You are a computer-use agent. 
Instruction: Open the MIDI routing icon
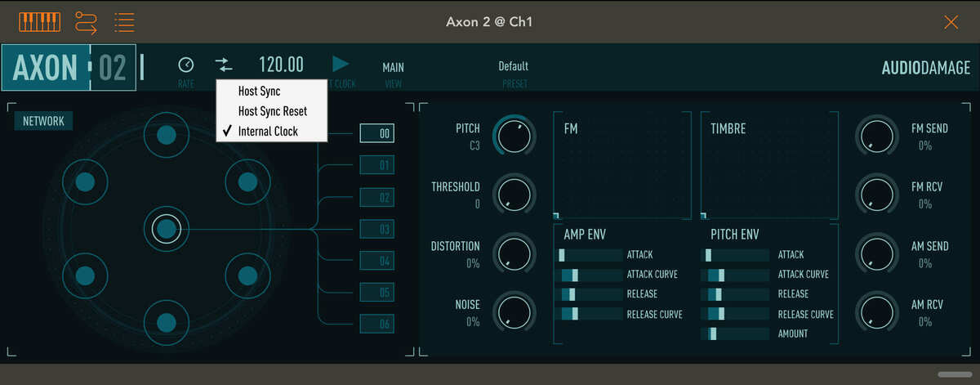pyautogui.click(x=86, y=22)
